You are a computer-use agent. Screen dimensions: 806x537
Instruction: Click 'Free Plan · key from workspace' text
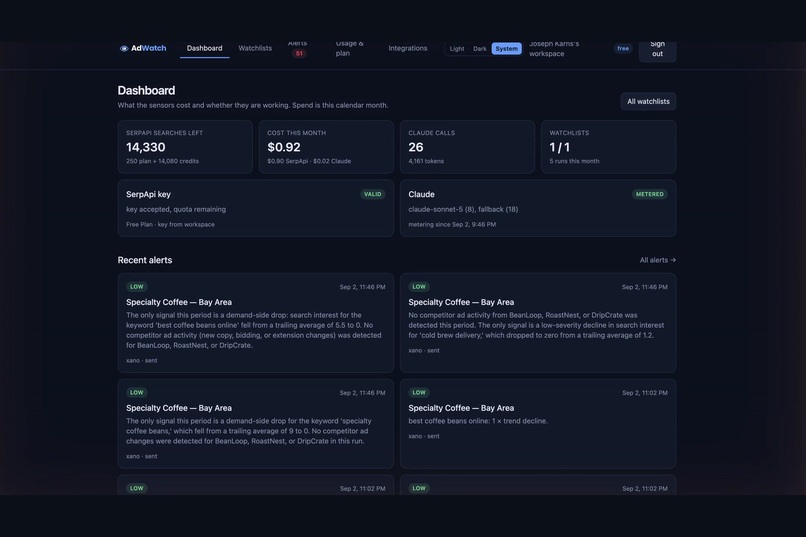tap(170, 224)
